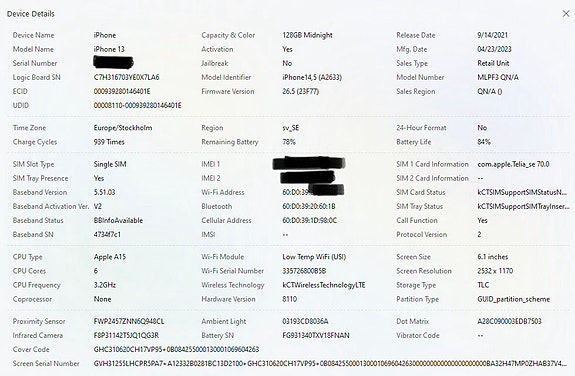575x376 pixels.
Task: Click the Jailbreak label
Action: pos(215,63)
